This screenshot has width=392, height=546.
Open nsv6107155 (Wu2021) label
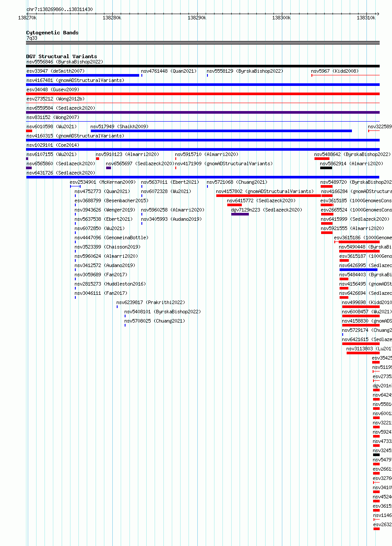tap(52, 155)
